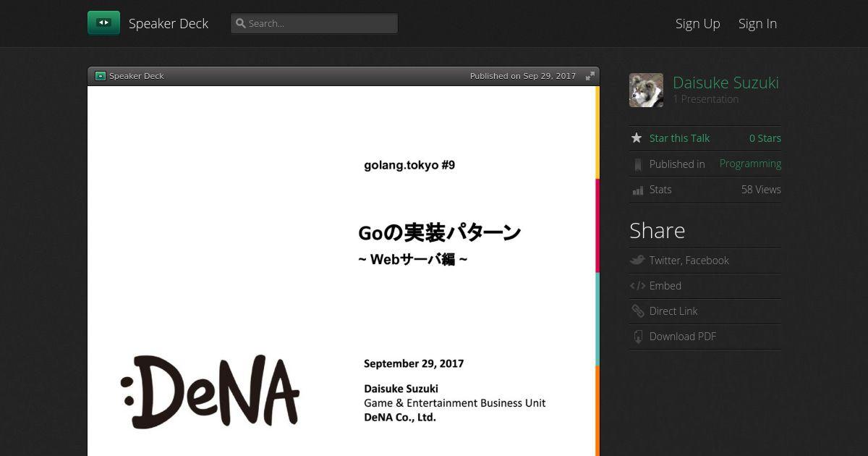The height and width of the screenshot is (456, 868).
Task: Open Twitter, Facebook share option
Action: (x=689, y=261)
